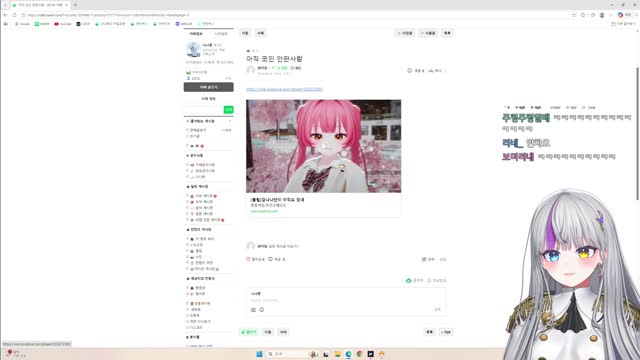Click the green comment-notification icon
Screen dimensions: 640x360
click(409, 280)
